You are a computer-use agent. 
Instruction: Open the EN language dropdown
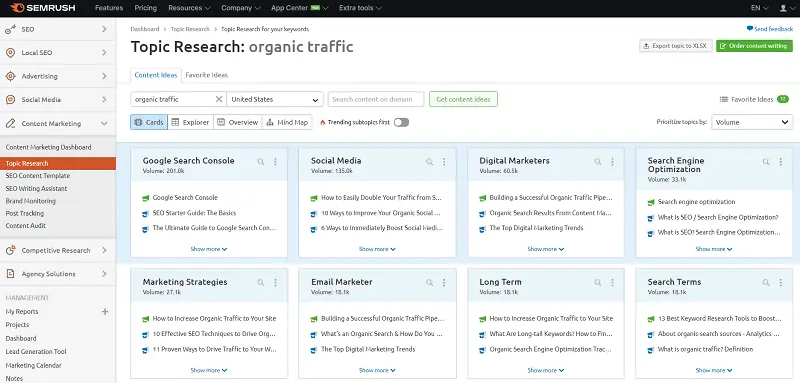[760, 8]
